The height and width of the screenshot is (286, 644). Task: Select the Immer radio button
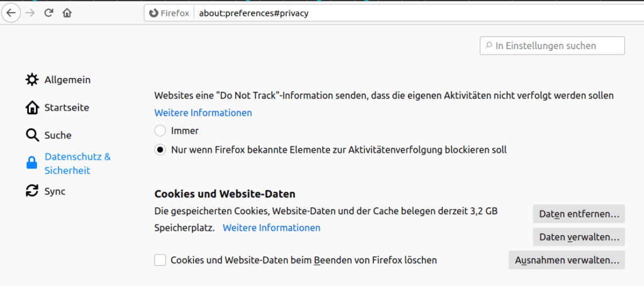[x=160, y=131]
